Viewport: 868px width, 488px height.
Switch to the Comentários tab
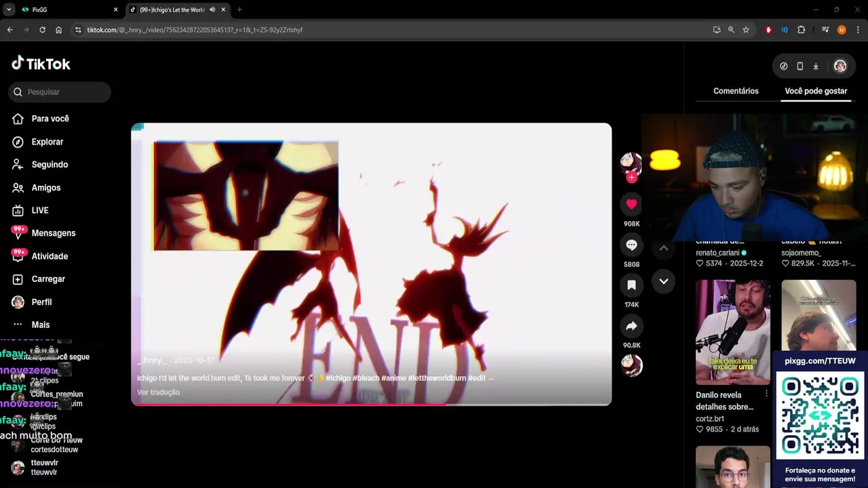(x=736, y=91)
